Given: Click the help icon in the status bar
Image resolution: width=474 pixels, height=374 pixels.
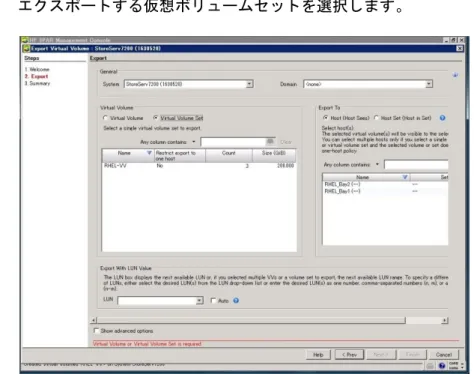Looking at the screenshot, I should tap(442, 366).
